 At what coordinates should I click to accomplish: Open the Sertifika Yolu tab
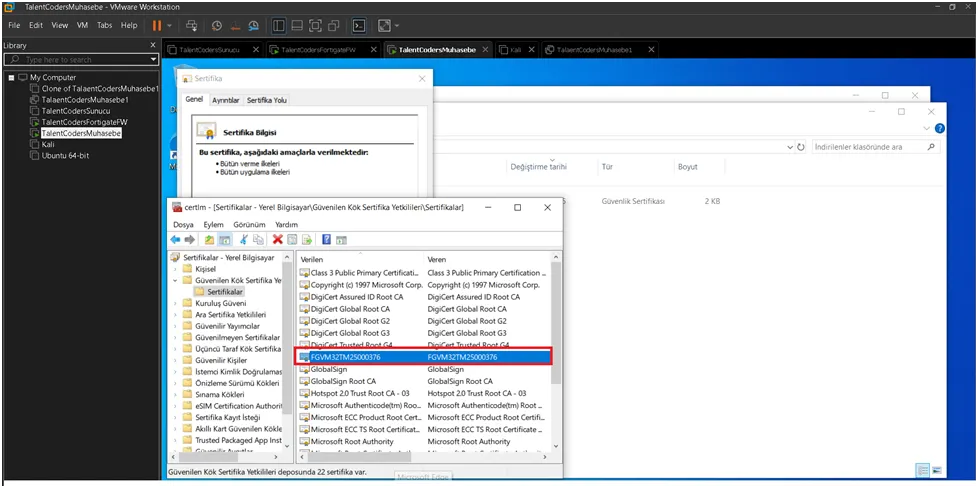[x=266, y=100]
